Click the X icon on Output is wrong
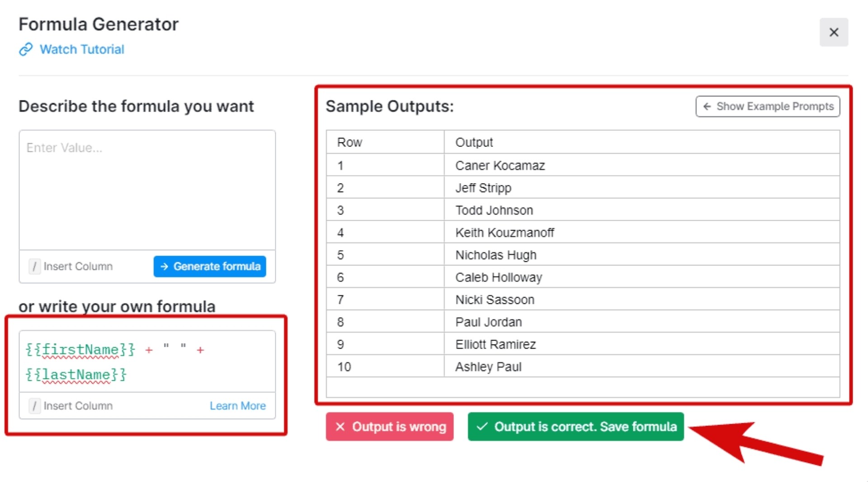 340,426
